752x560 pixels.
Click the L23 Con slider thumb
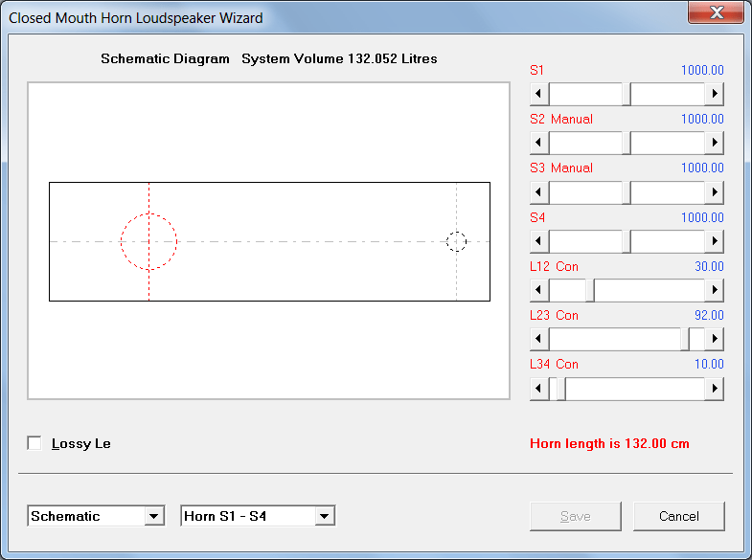point(685,339)
